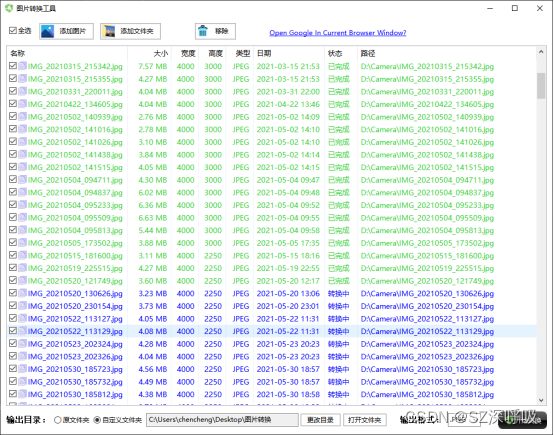Click the trash can icon on 移除 button

coord(203,31)
